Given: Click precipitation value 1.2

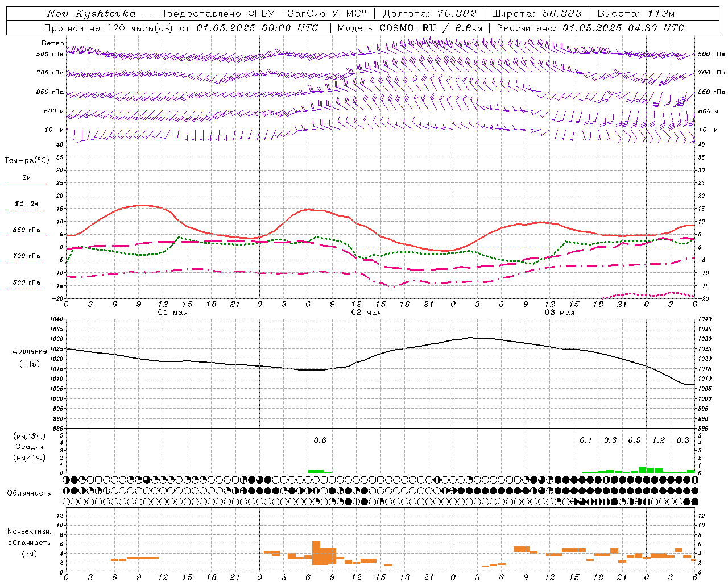Looking at the screenshot, I should click(x=659, y=440).
